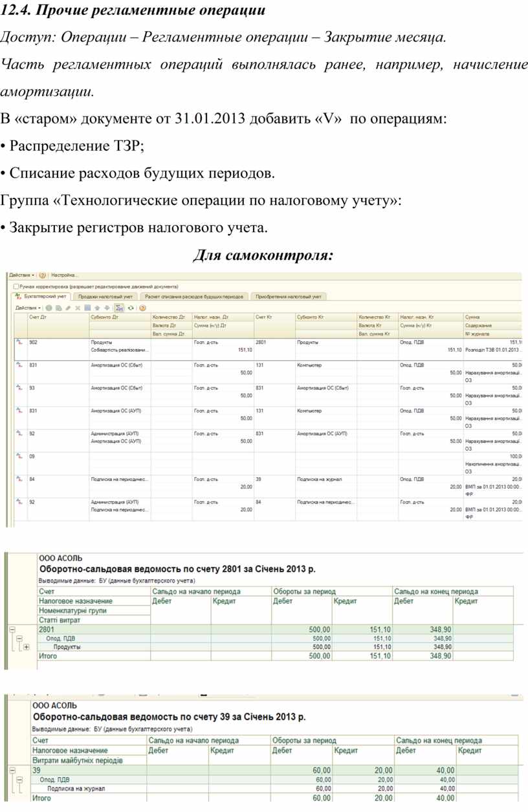Select the Подписка на журнал cell in postings table

(x=325, y=479)
